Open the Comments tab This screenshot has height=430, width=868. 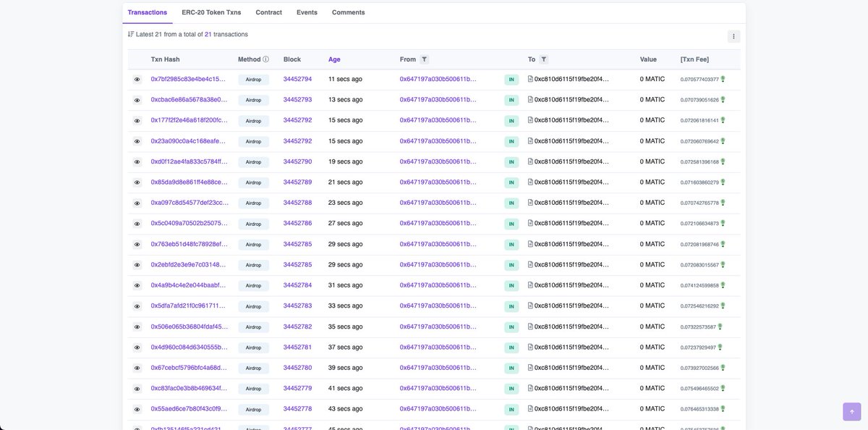(349, 12)
